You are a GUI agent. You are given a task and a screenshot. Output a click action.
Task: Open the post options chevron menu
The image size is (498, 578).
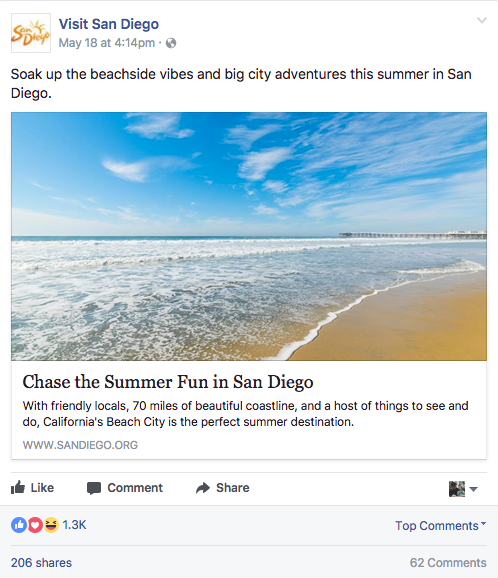482,20
